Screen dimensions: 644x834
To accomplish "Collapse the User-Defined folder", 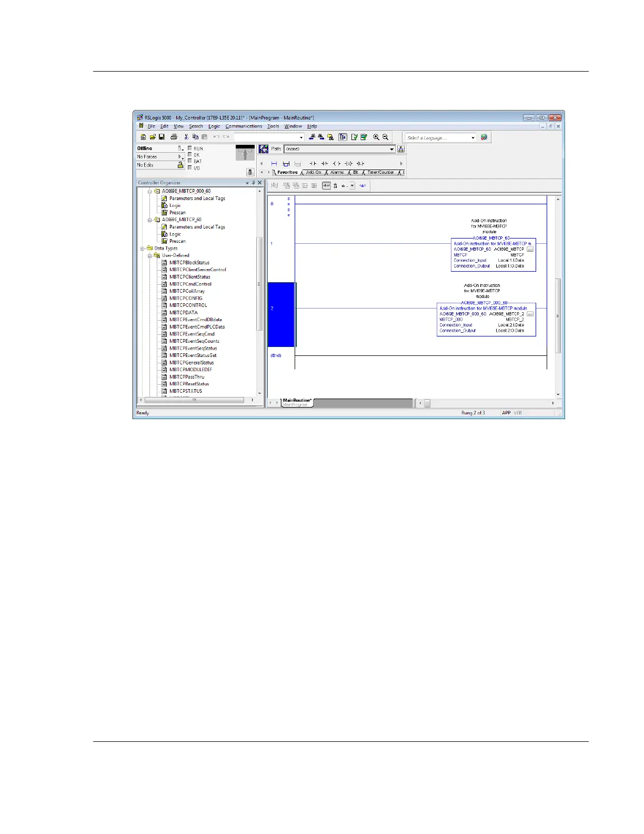I will (150, 255).
